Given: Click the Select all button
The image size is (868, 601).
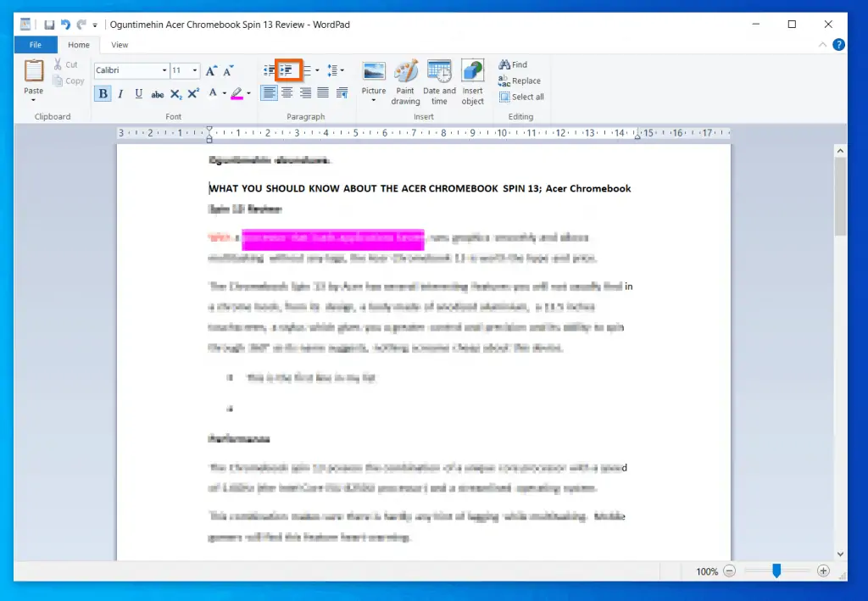Looking at the screenshot, I should coord(521,97).
